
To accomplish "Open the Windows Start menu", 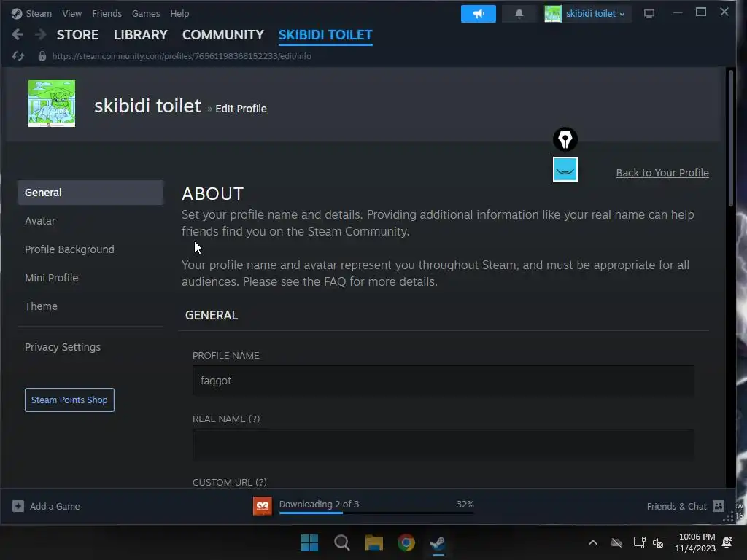I will click(309, 542).
